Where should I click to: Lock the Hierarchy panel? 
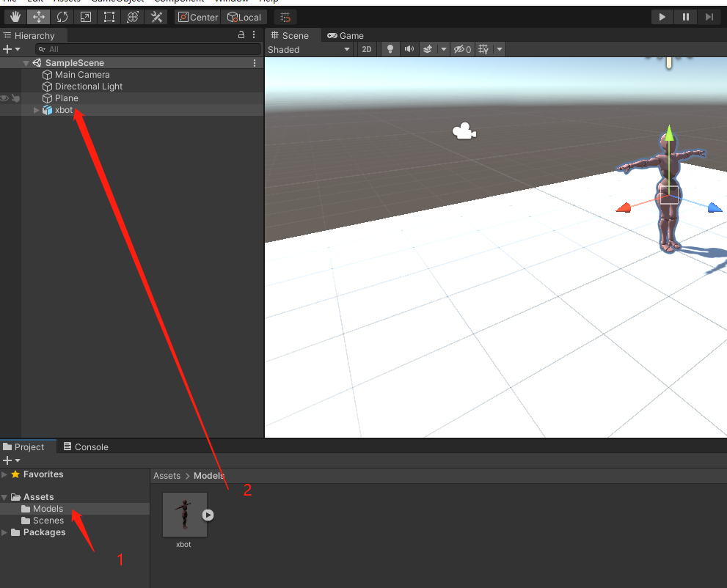pos(241,34)
